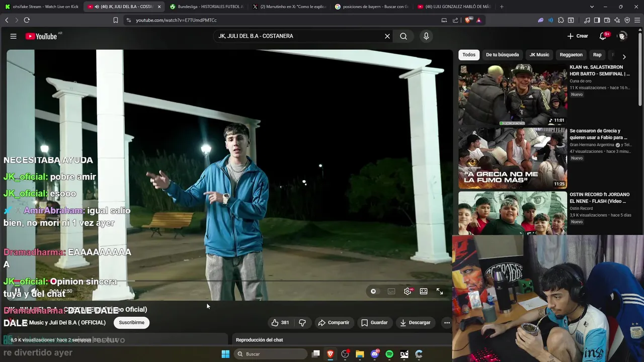Open KLAN vs. SALASTKBRON video thumbnail
This screenshot has width=644, height=362.
tap(512, 94)
